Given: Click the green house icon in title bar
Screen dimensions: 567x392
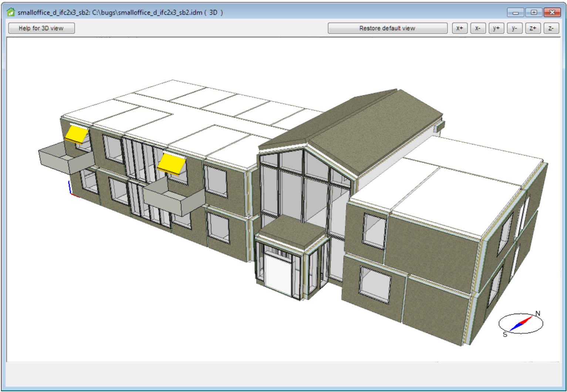Looking at the screenshot, I should (11, 12).
